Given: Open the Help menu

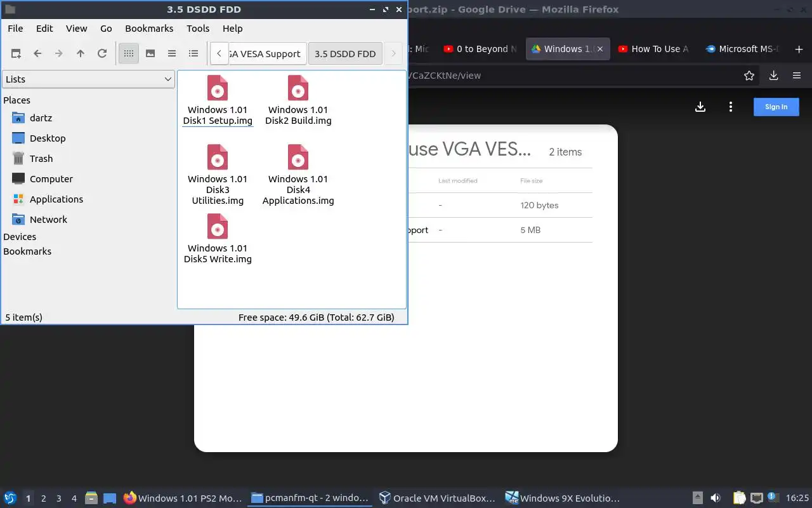Looking at the screenshot, I should pyautogui.click(x=233, y=29).
